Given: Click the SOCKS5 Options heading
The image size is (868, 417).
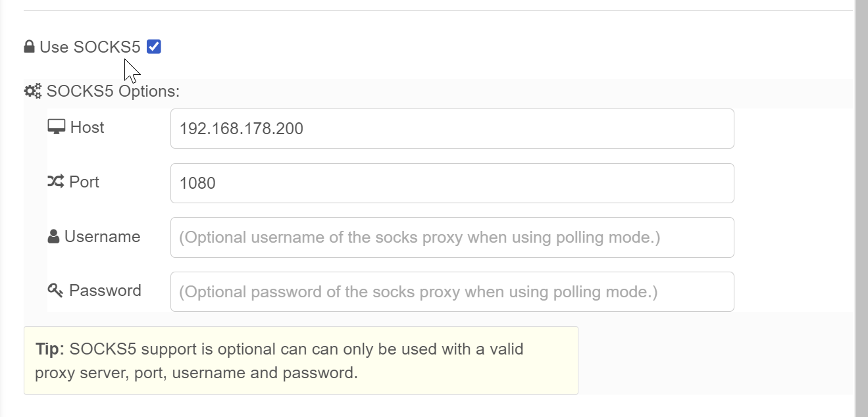Looking at the screenshot, I should click(113, 91).
